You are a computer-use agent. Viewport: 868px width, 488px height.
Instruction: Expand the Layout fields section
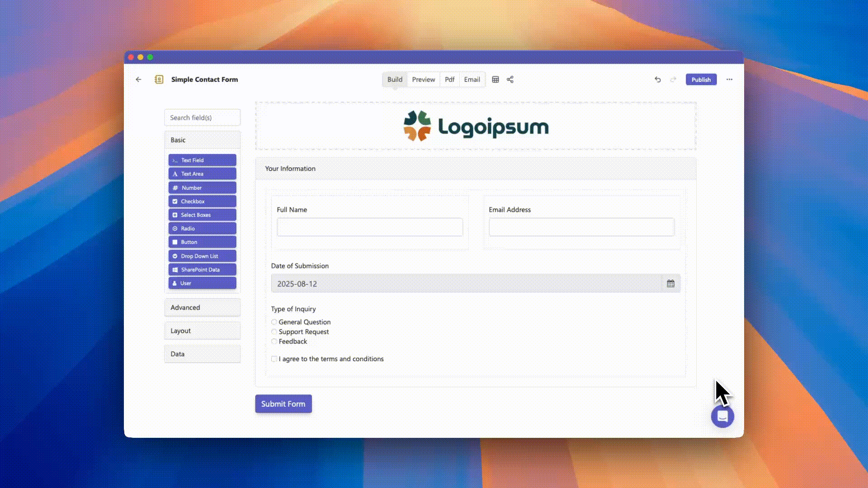[x=203, y=331]
